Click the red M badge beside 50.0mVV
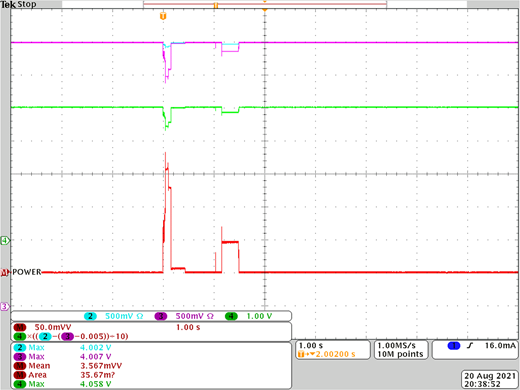The width and height of the screenshot is (520, 390). tap(20, 327)
